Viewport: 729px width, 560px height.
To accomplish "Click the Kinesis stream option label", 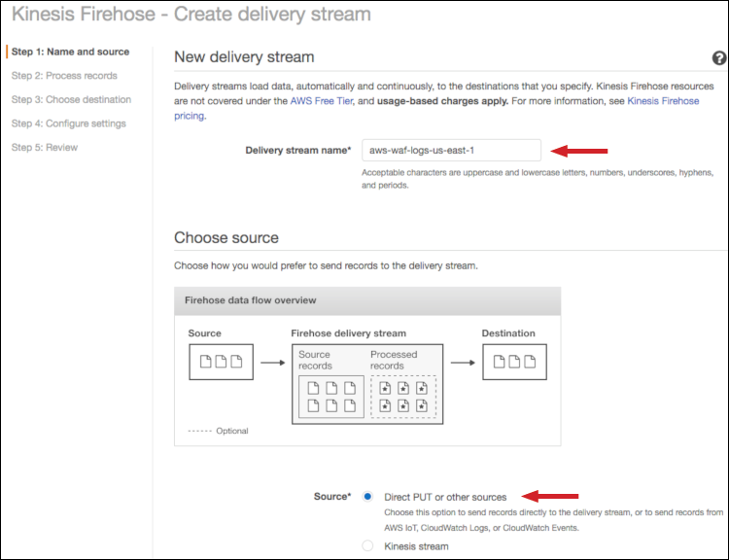I will pos(416,546).
